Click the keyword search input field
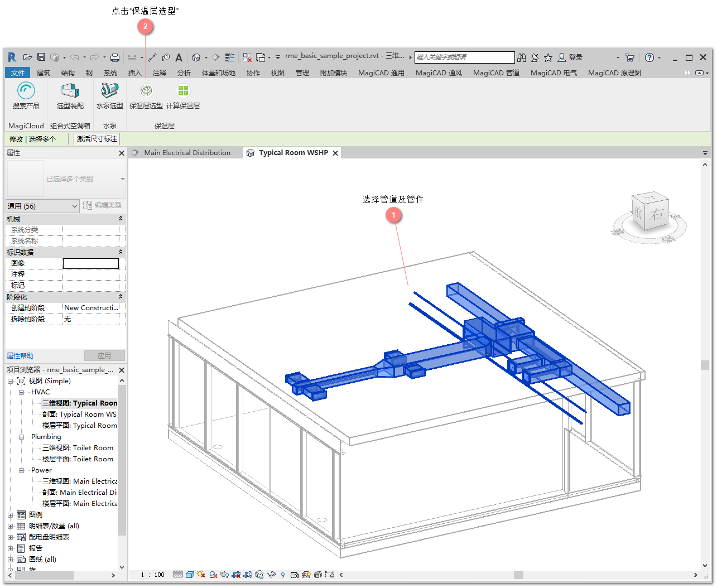The width and height of the screenshot is (717, 588). (465, 57)
